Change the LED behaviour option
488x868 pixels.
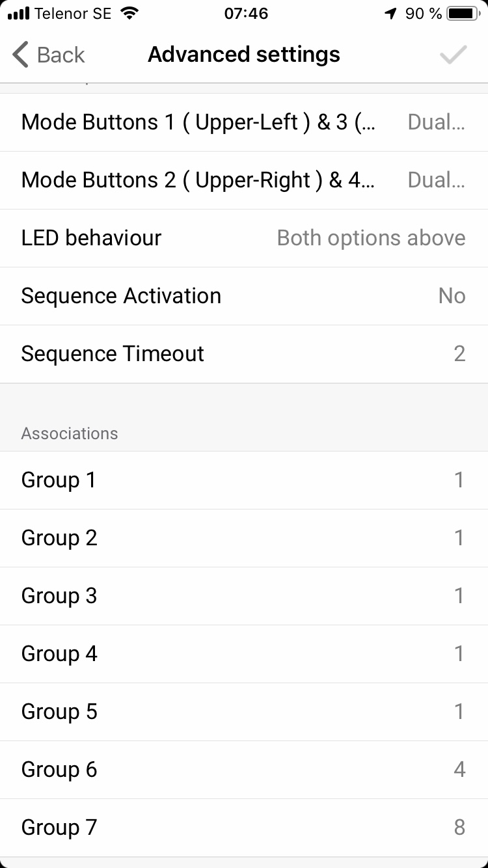pos(243,238)
